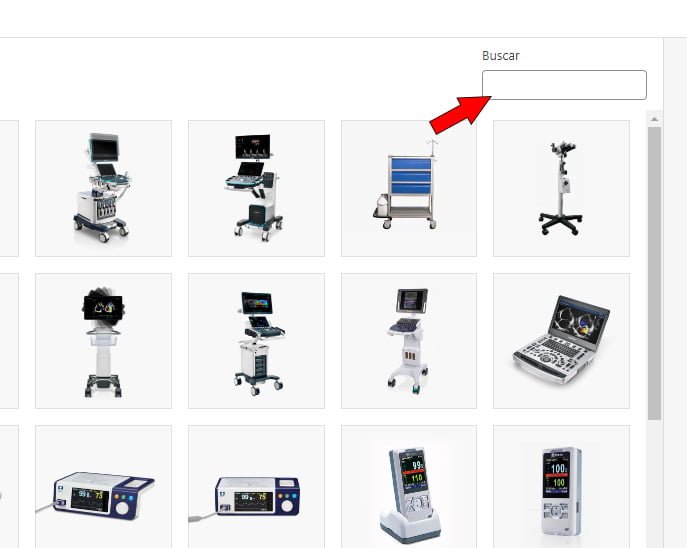Select the blue-drawer medical cart thumbnail

[x=409, y=188]
